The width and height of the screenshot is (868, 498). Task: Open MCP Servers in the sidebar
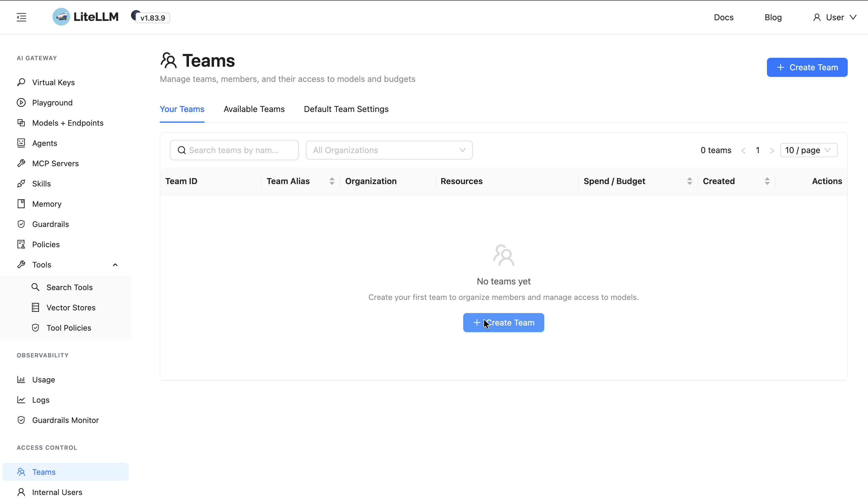pos(55,164)
